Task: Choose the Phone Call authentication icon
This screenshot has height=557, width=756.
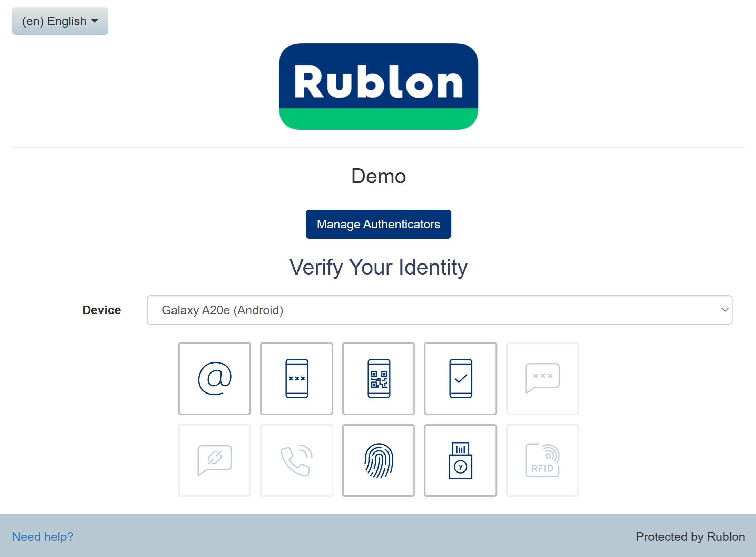Action: [x=296, y=460]
